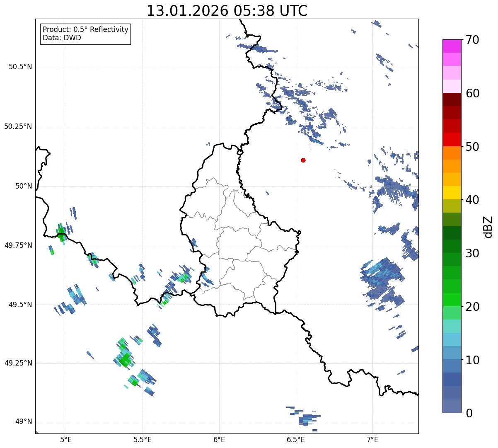Click the 49°N latitude label
Screen dimensions: 498x448
point(23,422)
